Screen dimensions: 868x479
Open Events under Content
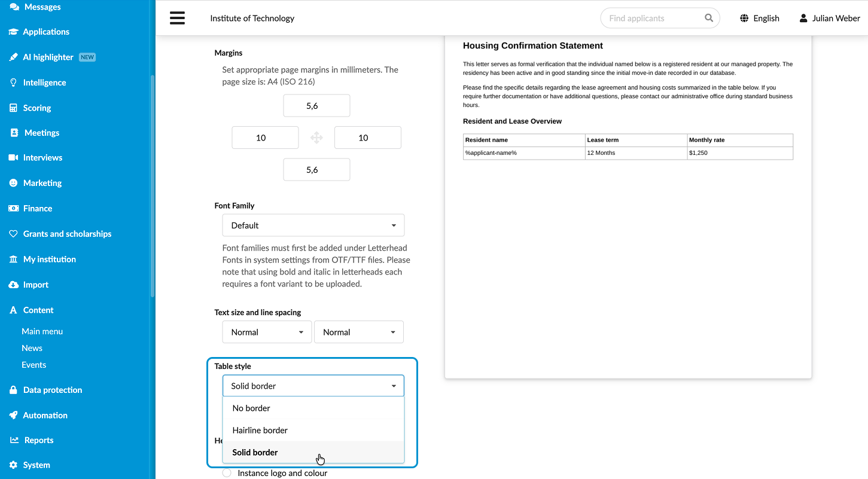[x=33, y=365]
